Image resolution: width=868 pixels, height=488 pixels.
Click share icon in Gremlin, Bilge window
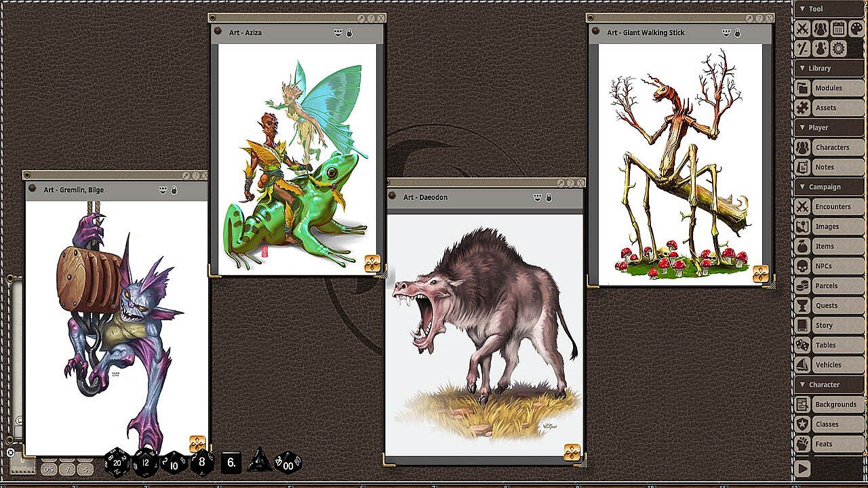pyautogui.click(x=163, y=190)
